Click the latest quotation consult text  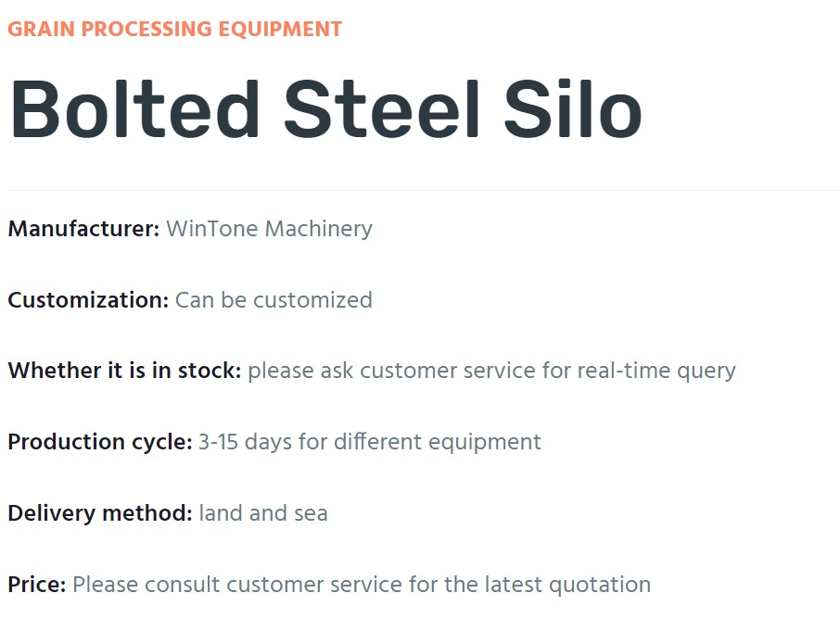tap(362, 585)
